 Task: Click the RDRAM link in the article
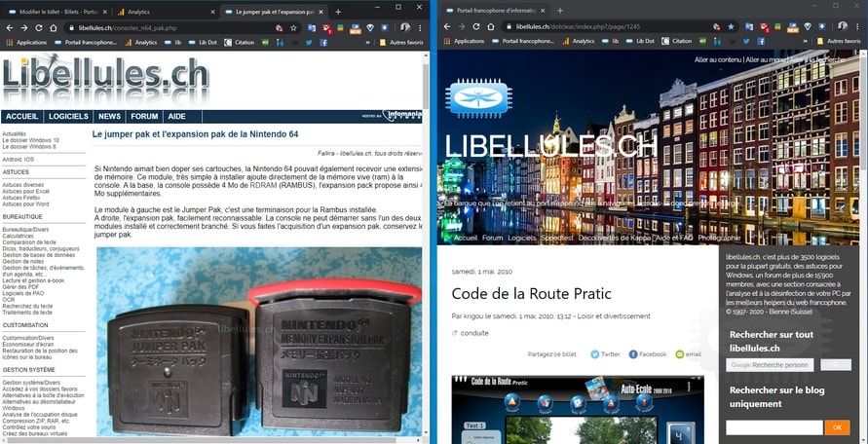[263, 186]
